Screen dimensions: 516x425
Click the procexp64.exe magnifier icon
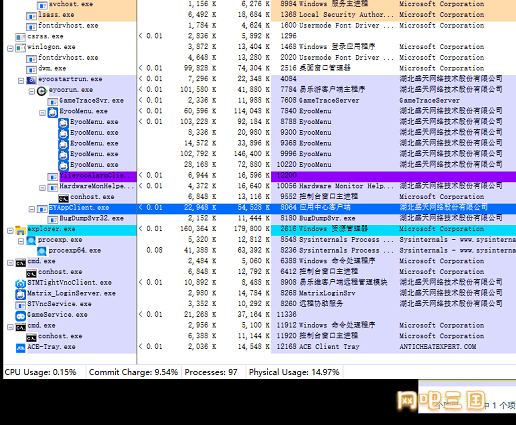(42, 251)
